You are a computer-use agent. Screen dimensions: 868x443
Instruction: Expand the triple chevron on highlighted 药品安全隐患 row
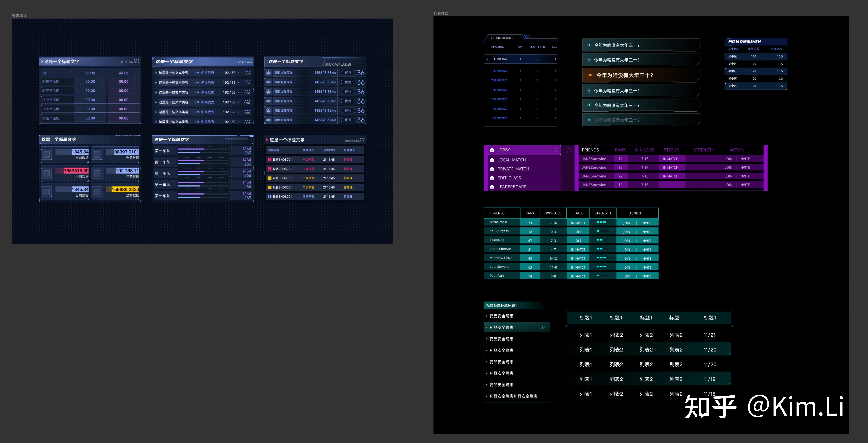coord(544,327)
